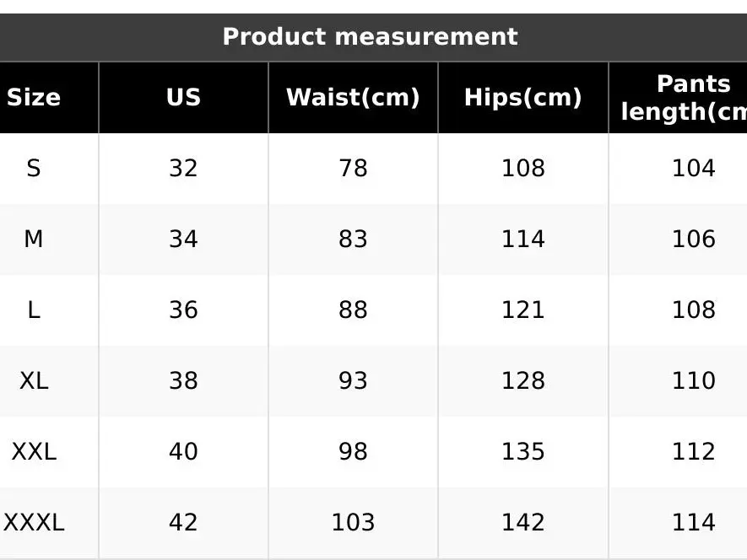Click the US column header

click(x=183, y=98)
